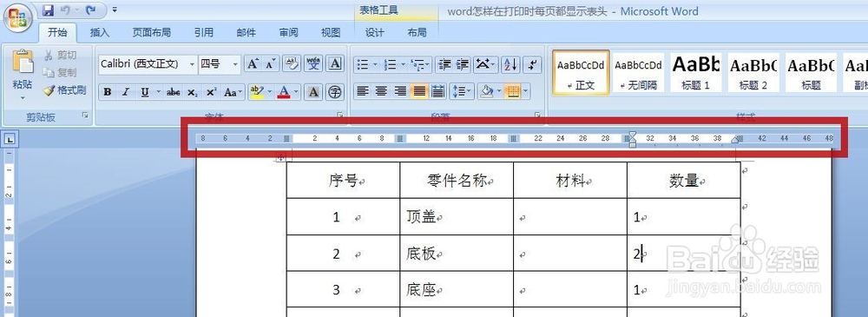This screenshot has height=317, width=868.
Task: Open 设计 table tools tab
Action: (x=375, y=33)
